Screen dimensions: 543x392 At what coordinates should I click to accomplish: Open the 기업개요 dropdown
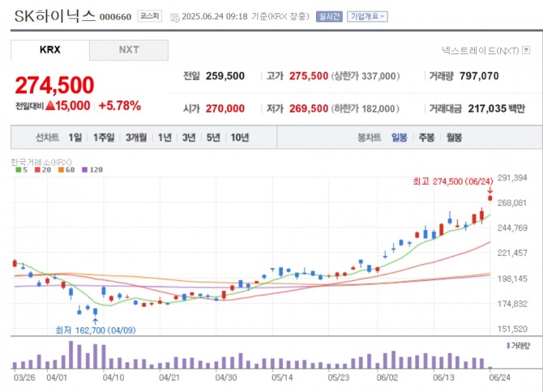tap(367, 16)
